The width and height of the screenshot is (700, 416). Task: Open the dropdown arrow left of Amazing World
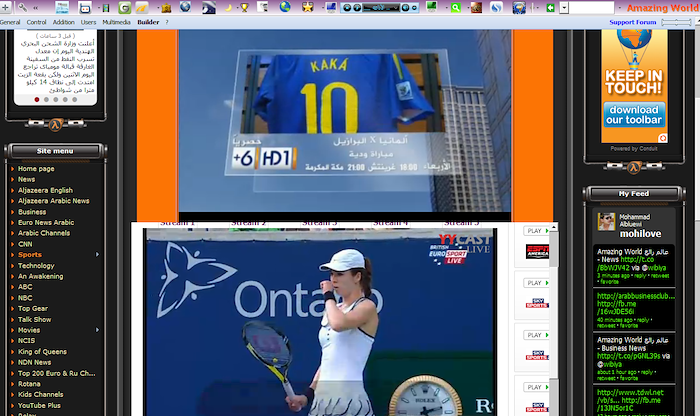(x=620, y=8)
